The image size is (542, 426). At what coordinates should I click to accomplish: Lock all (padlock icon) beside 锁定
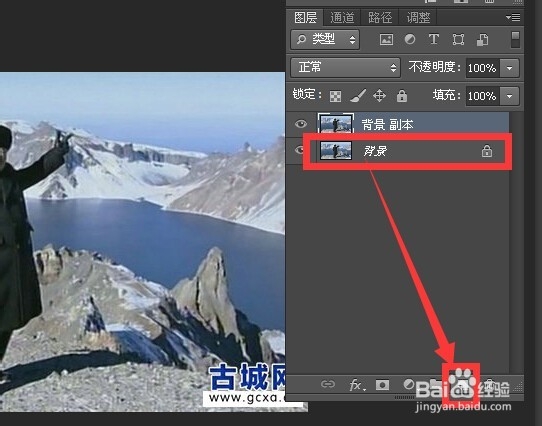(402, 96)
